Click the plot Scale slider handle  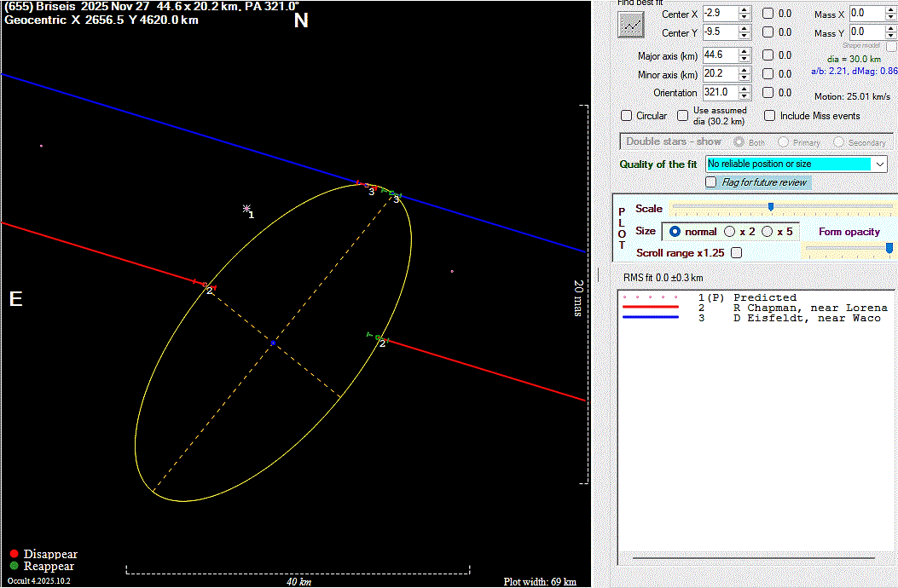(771, 206)
